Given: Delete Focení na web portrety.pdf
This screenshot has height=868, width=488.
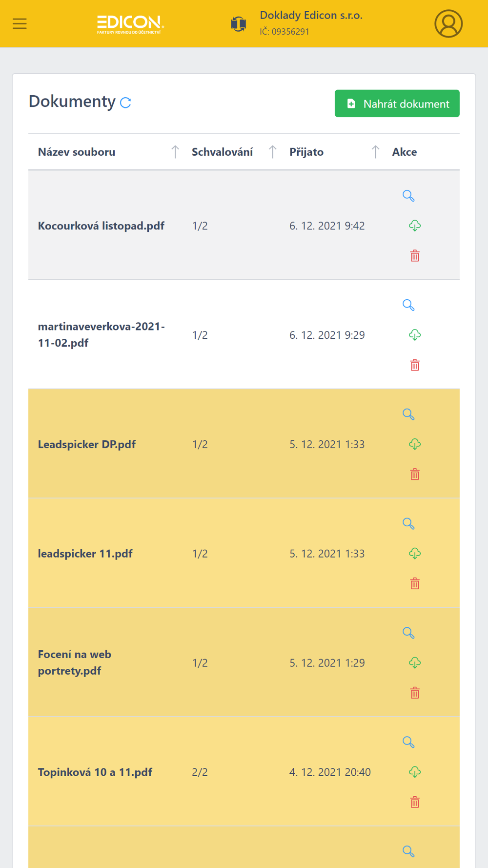Looking at the screenshot, I should [x=415, y=693].
